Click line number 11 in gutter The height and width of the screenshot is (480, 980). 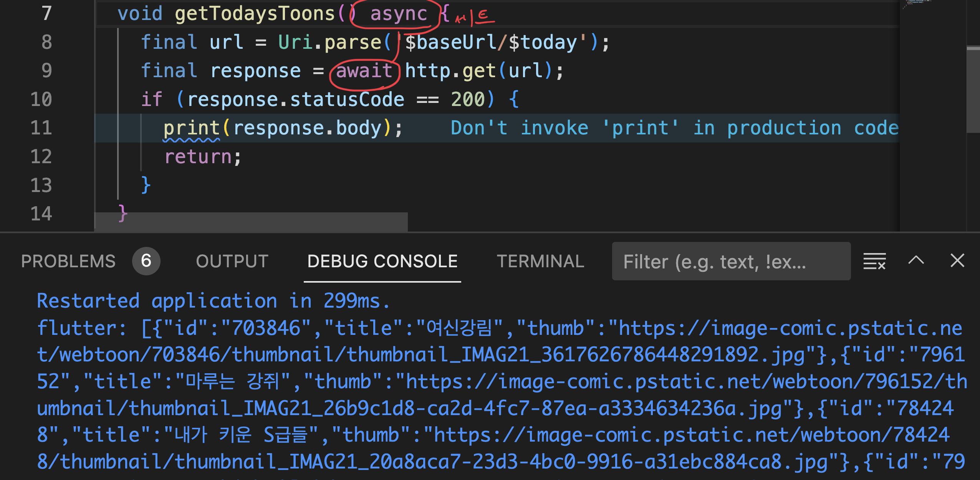point(41,128)
